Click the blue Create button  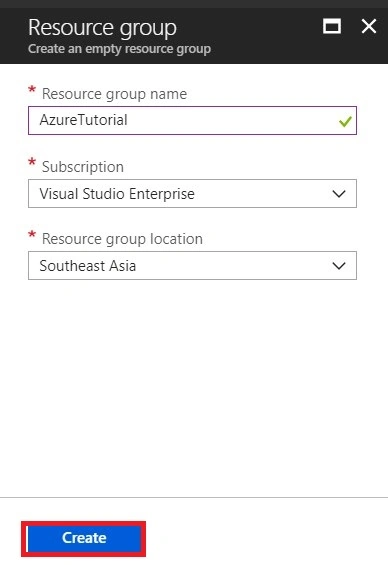[x=84, y=538]
